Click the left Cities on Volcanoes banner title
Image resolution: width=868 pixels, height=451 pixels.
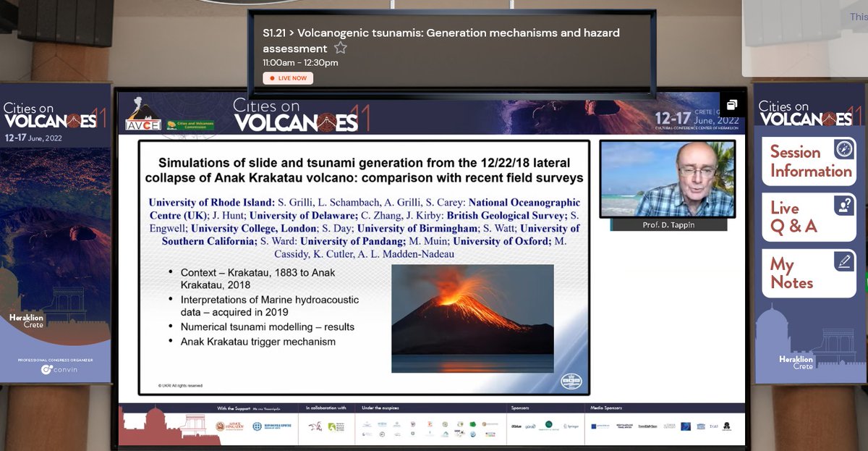point(54,114)
